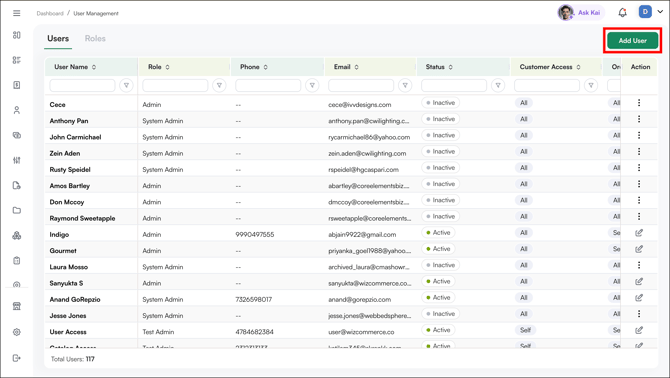Viewport: 670px width, 378px height.
Task: Open sidebar settings gear icon
Action: point(17,332)
